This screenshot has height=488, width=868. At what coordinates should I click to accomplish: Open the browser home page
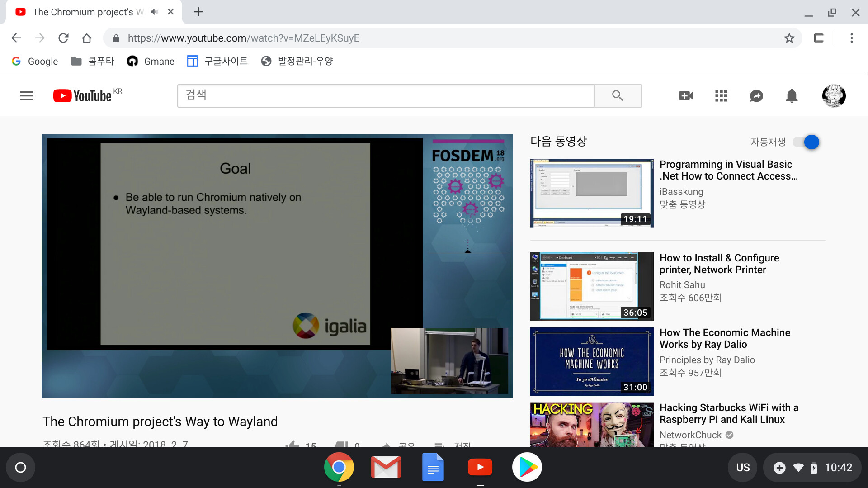click(87, 38)
